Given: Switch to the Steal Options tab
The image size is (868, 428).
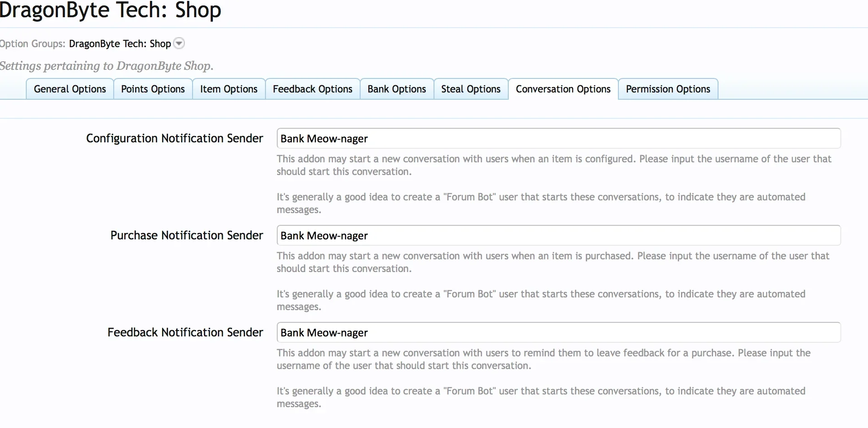Looking at the screenshot, I should pyautogui.click(x=471, y=89).
